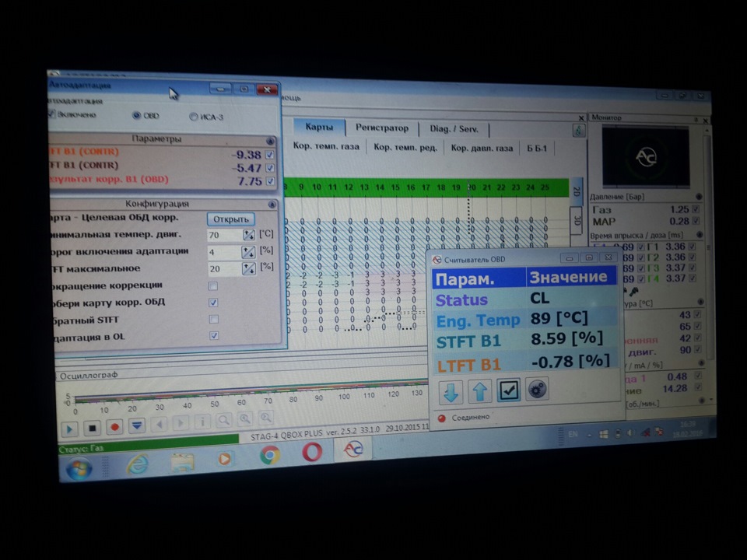Click the minimum engine temperature field showing 70
The image size is (747, 560).
tap(224, 235)
